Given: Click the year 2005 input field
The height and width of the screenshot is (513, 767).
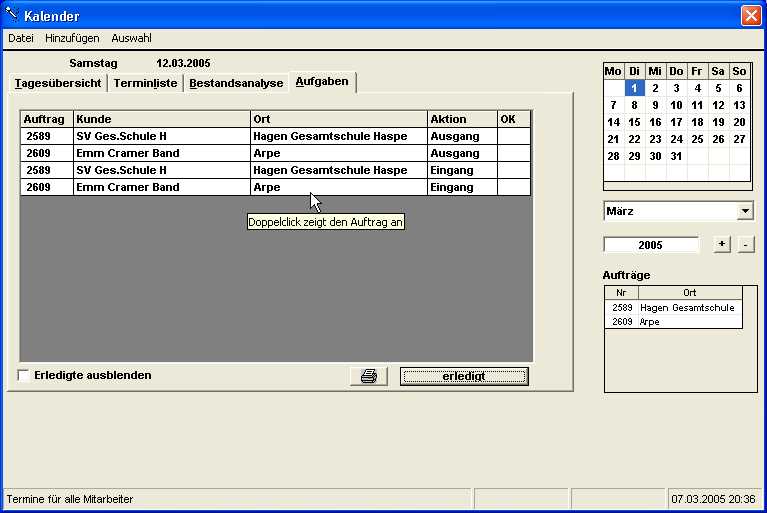Looking at the screenshot, I should (x=651, y=245).
